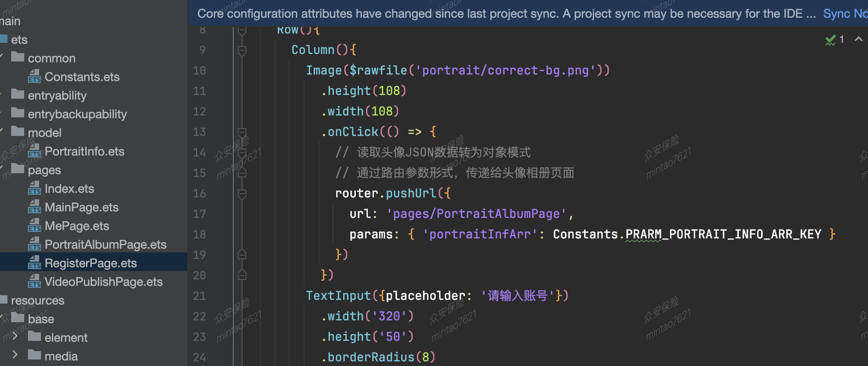Click the folder icon of media

tap(34, 355)
